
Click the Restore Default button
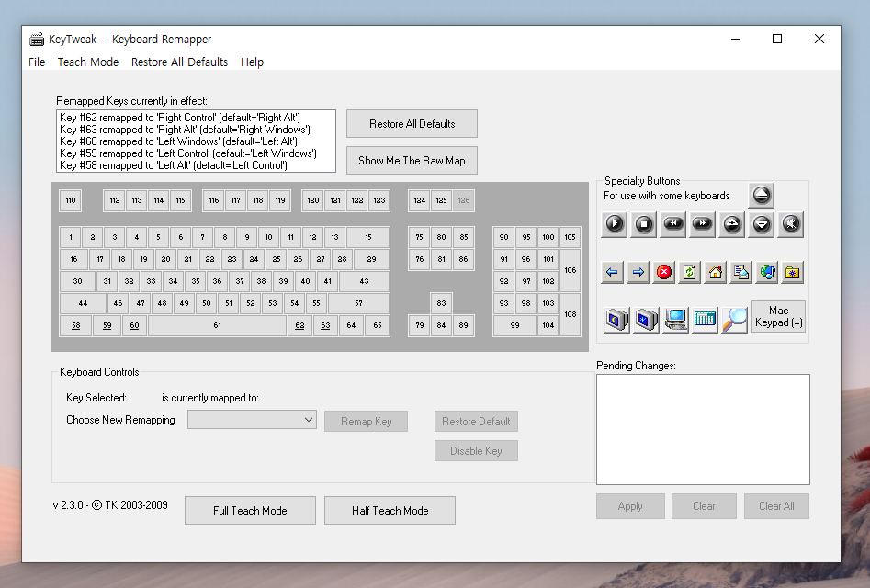pos(476,422)
